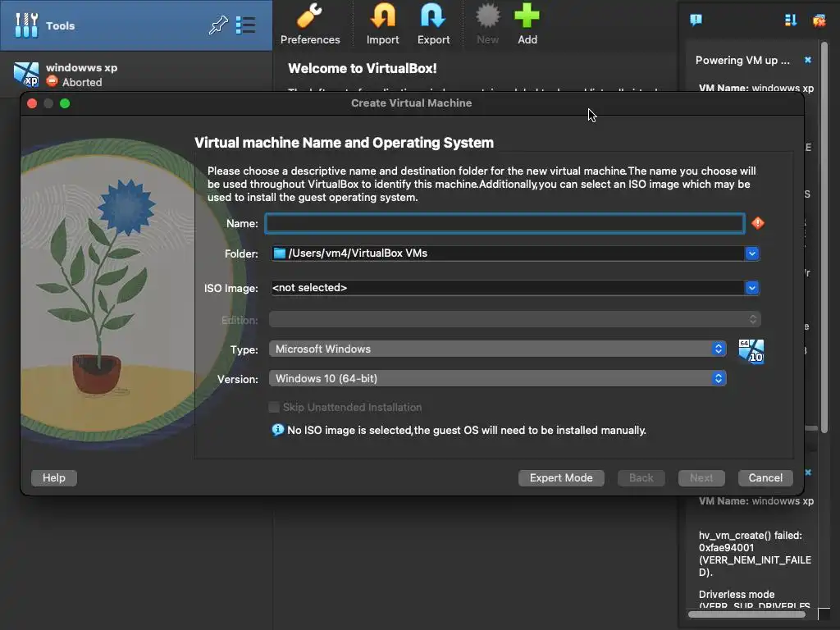840x630 pixels.
Task: Open the ISO Image dropdown arrow
Action: [751, 288]
